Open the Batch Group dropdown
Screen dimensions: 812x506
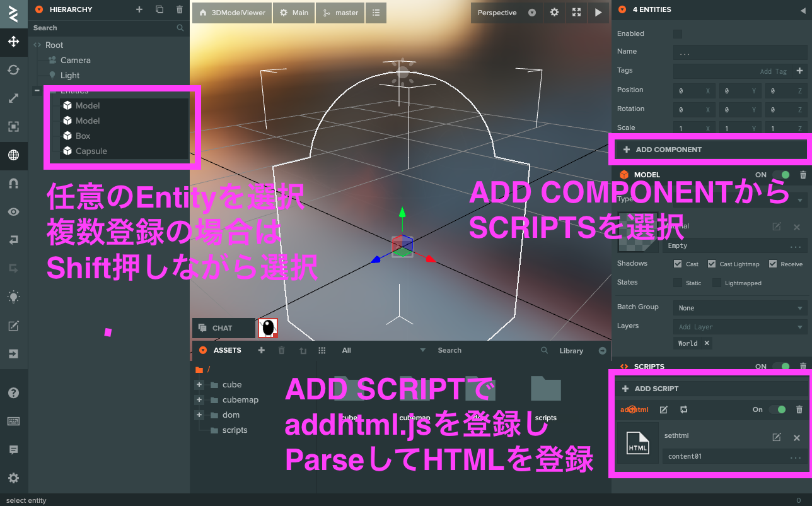[740, 308]
